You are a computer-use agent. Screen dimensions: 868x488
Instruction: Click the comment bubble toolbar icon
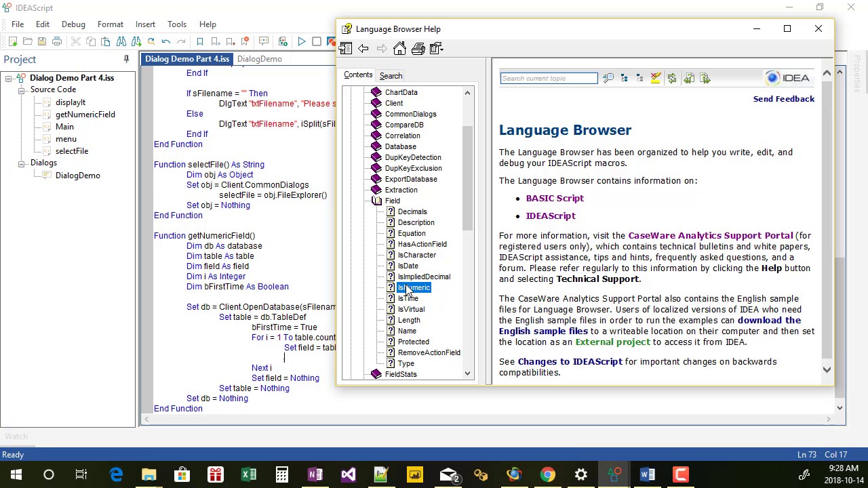[264, 42]
